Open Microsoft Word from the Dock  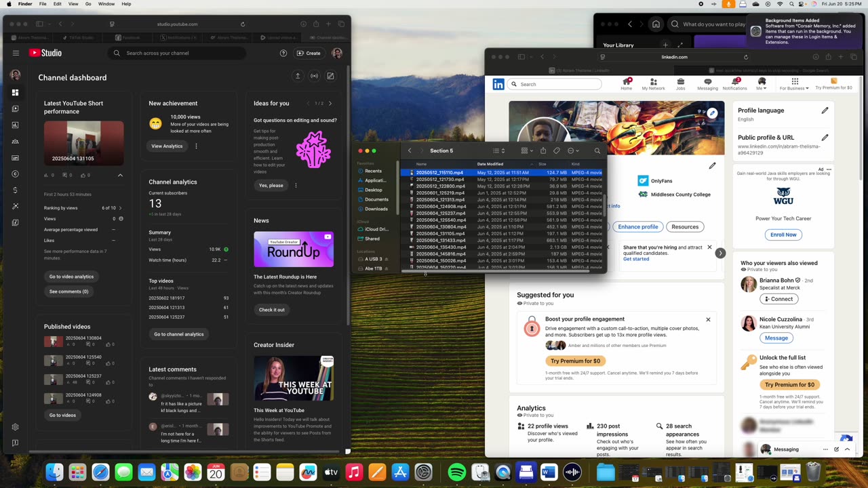(x=549, y=472)
